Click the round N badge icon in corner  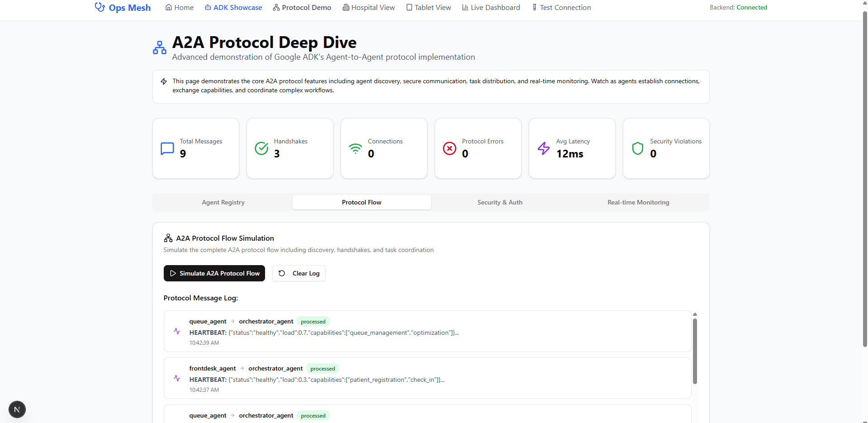(x=17, y=409)
